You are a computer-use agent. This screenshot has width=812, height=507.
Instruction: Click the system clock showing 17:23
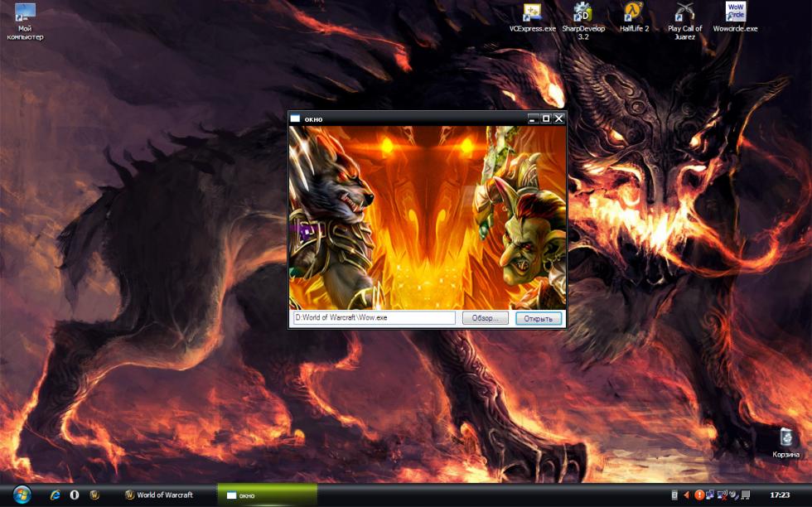(780, 495)
